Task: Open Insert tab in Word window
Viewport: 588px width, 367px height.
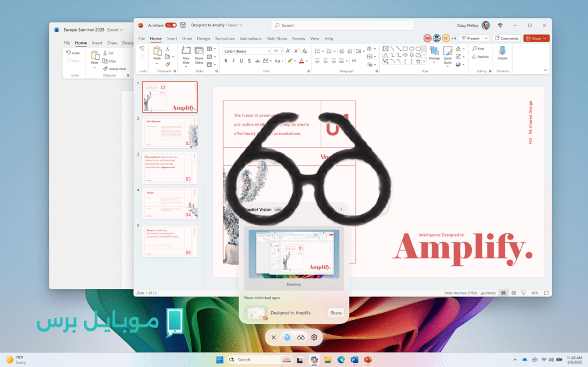Action: (x=97, y=43)
